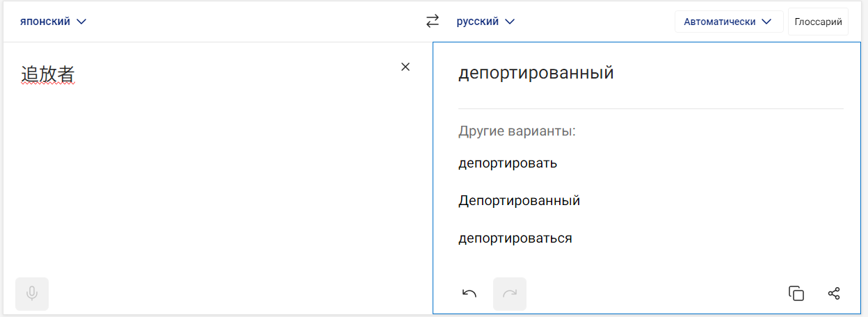Image resolution: width=868 pixels, height=317 pixels.
Task: Choose capitalized alternative "Депортированный"
Action: click(519, 201)
